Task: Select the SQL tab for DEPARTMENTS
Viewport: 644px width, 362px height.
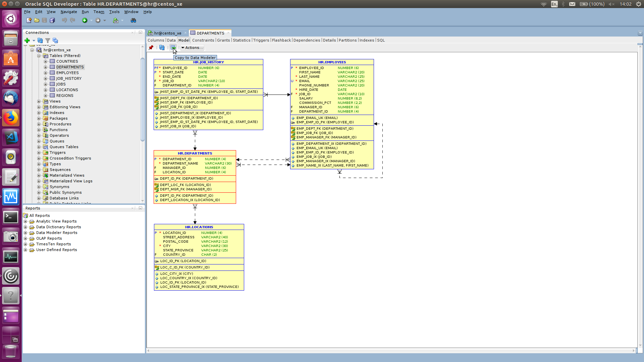Action: point(380,40)
